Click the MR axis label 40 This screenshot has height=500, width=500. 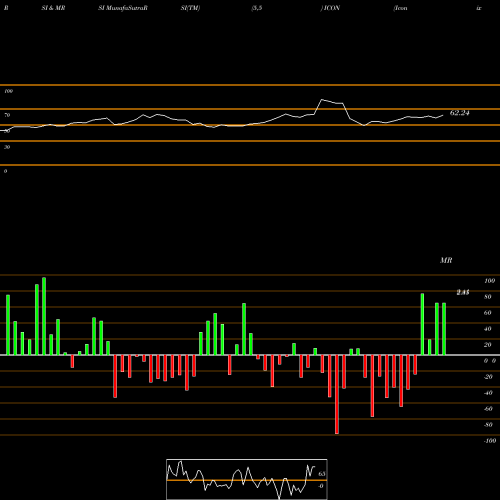(488, 329)
